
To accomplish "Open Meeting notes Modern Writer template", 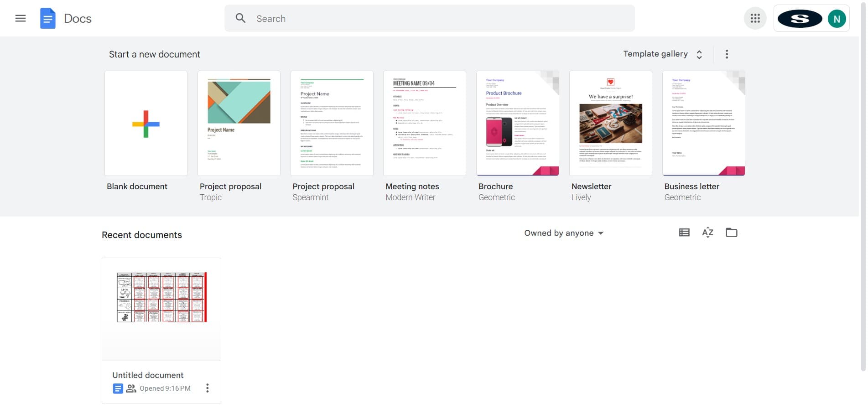I will point(425,124).
